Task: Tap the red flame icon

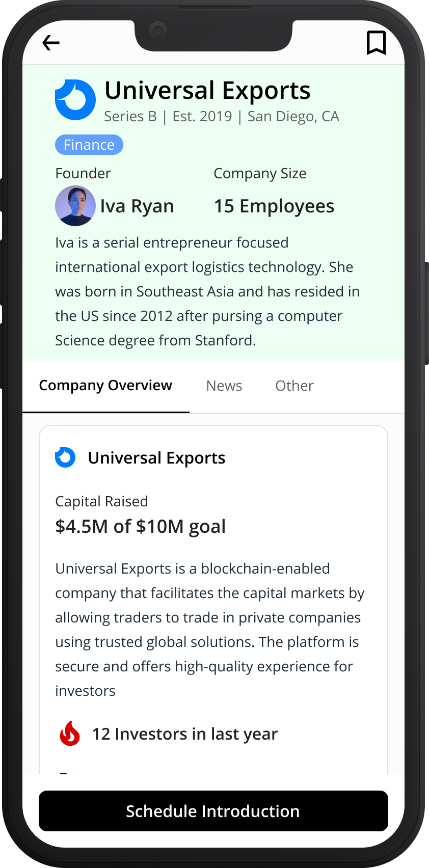Action: pyautogui.click(x=70, y=734)
